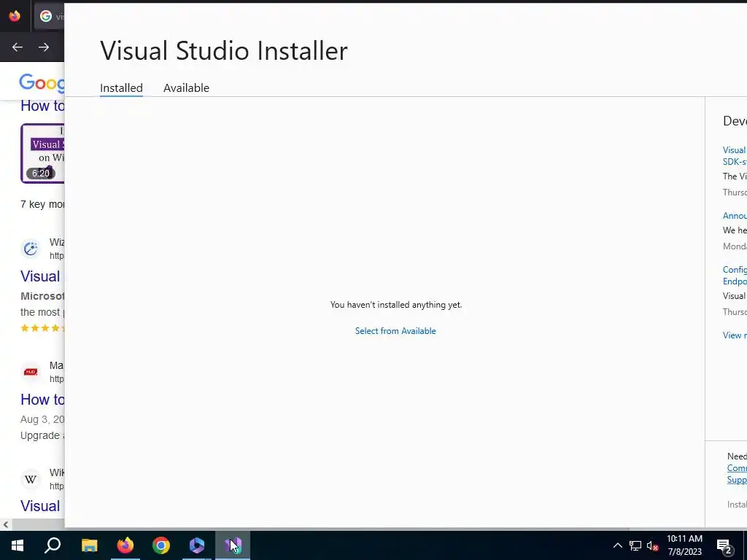Open the Windows Start menu
This screenshot has width=747, height=560.
point(18,545)
